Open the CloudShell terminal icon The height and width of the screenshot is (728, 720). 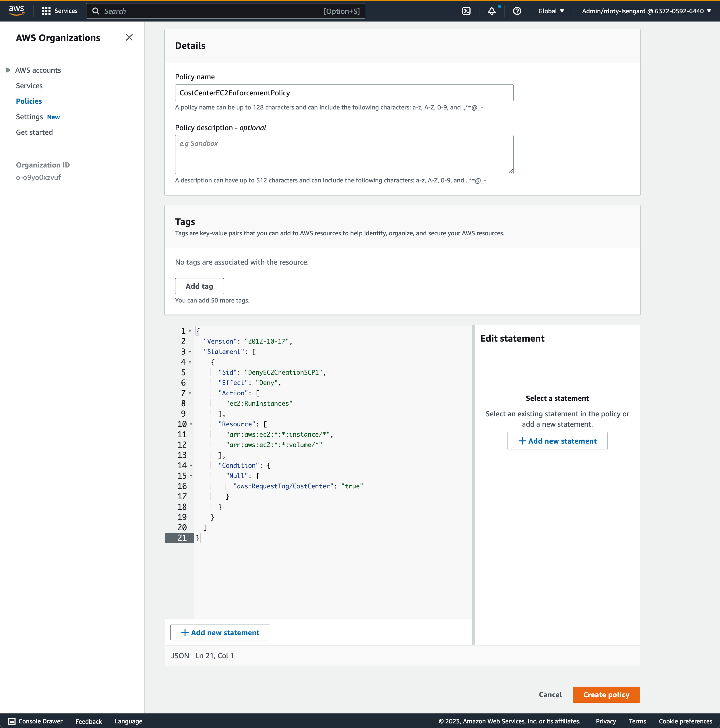[x=467, y=11]
